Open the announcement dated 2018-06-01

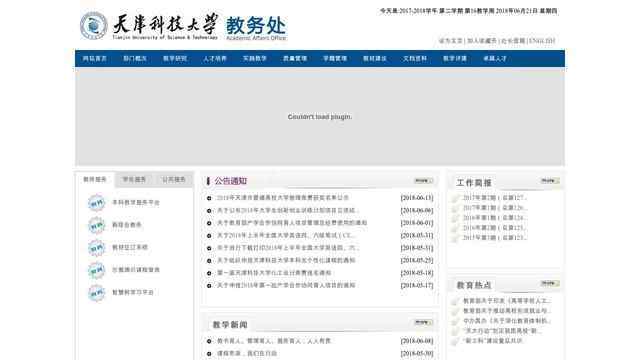coord(292,223)
